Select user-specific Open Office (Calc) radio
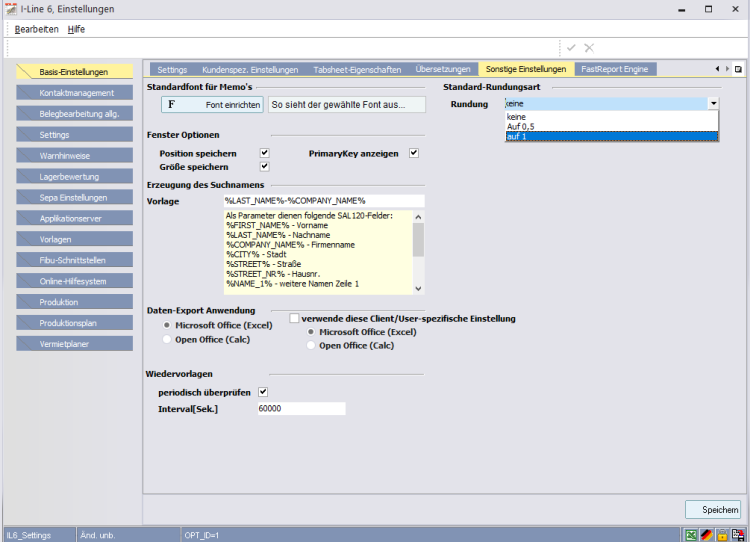 pos(311,345)
